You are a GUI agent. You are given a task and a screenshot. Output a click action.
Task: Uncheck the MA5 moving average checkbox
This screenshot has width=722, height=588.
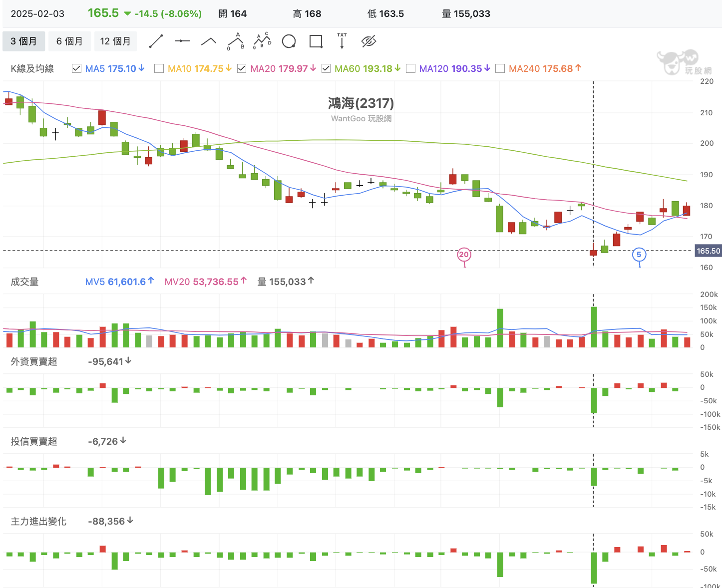pos(76,69)
